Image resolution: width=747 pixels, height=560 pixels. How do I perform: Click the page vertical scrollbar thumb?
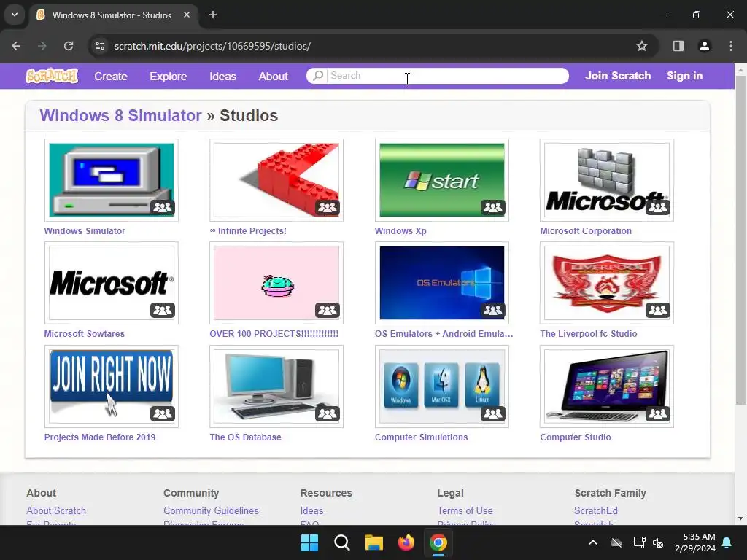[740, 241]
